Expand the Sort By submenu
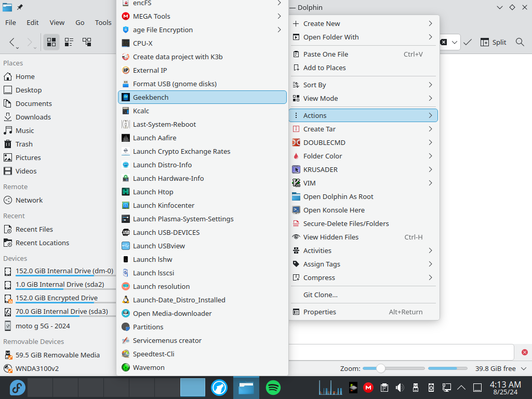Screen dimensions: 532x399 coord(363,85)
